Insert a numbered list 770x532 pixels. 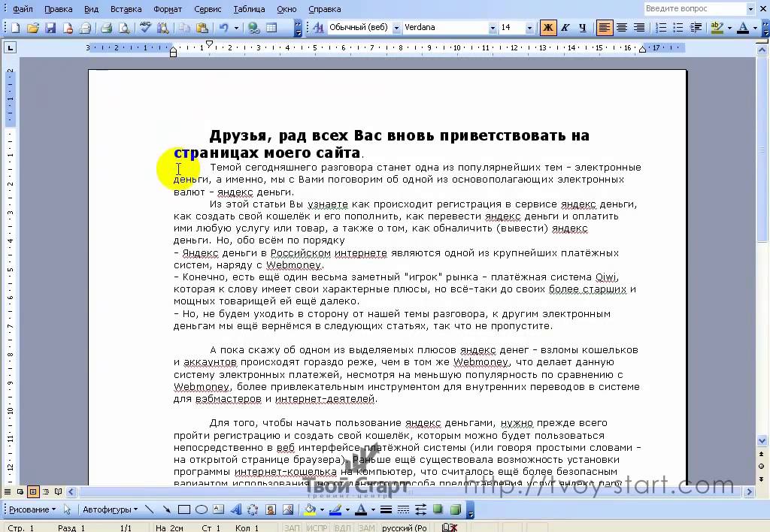(661, 28)
